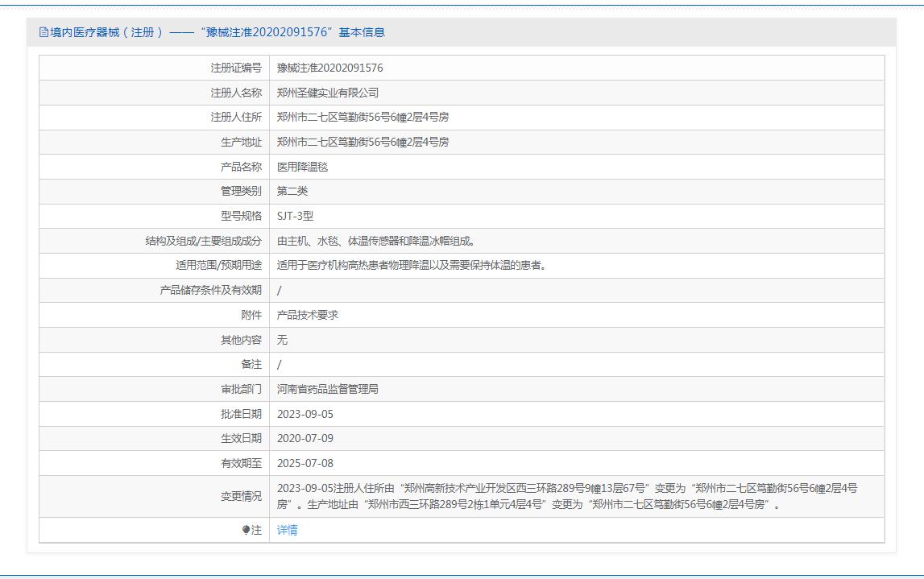Click the 变更情况 change description text
The image size is (924, 579).
click(x=567, y=497)
